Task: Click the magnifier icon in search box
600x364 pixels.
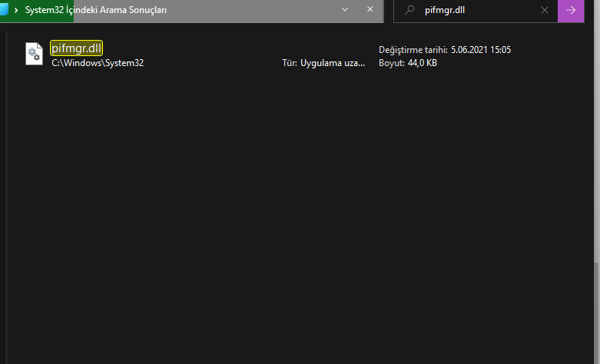Action: [x=409, y=11]
